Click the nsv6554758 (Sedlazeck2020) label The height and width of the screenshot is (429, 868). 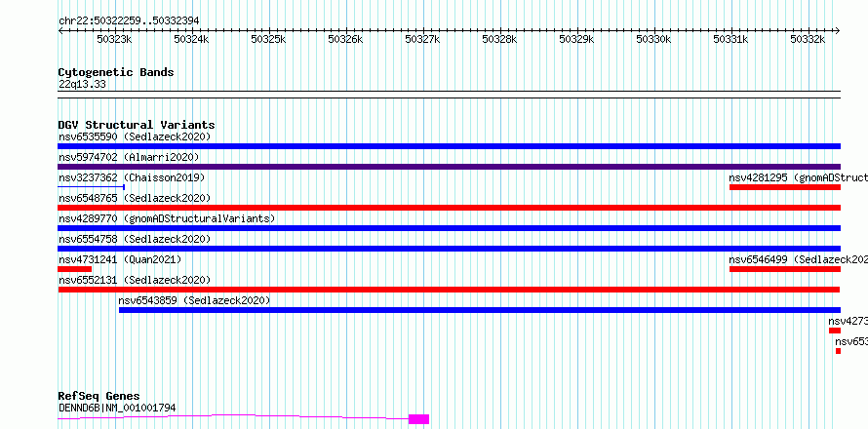pyautogui.click(x=135, y=239)
